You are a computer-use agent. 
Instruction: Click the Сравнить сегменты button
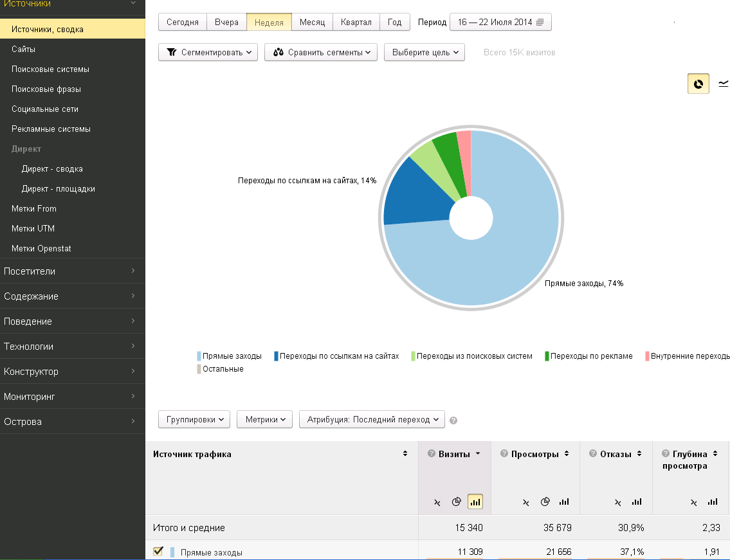pyautogui.click(x=324, y=53)
